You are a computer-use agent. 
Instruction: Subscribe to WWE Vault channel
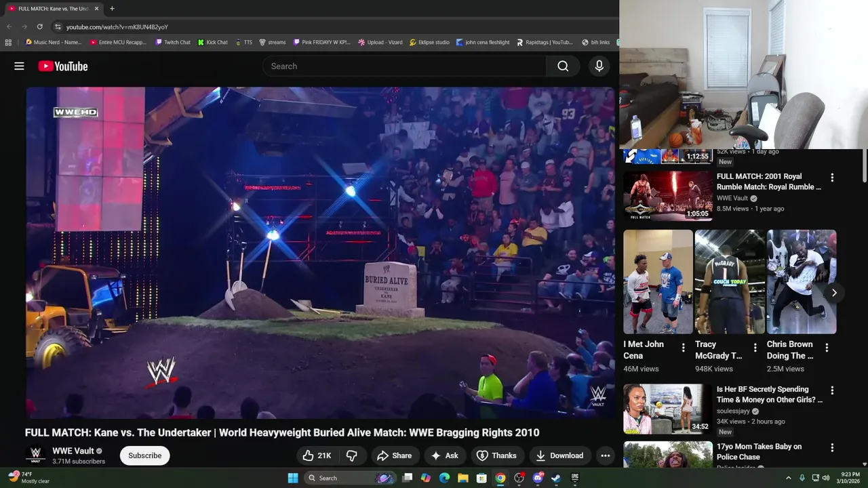point(145,455)
